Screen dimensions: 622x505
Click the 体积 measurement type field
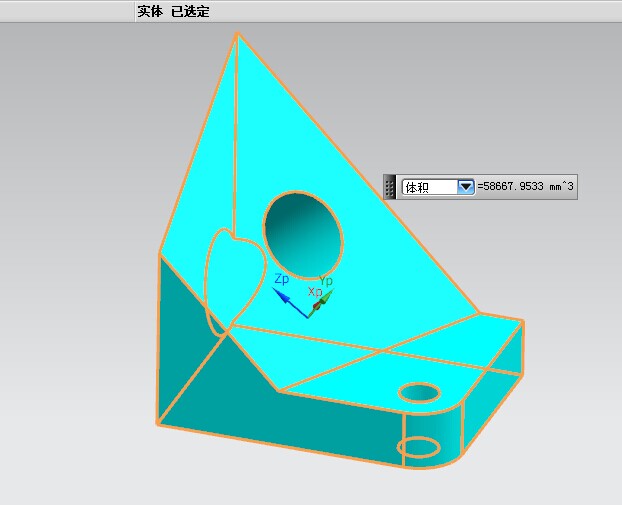point(428,187)
